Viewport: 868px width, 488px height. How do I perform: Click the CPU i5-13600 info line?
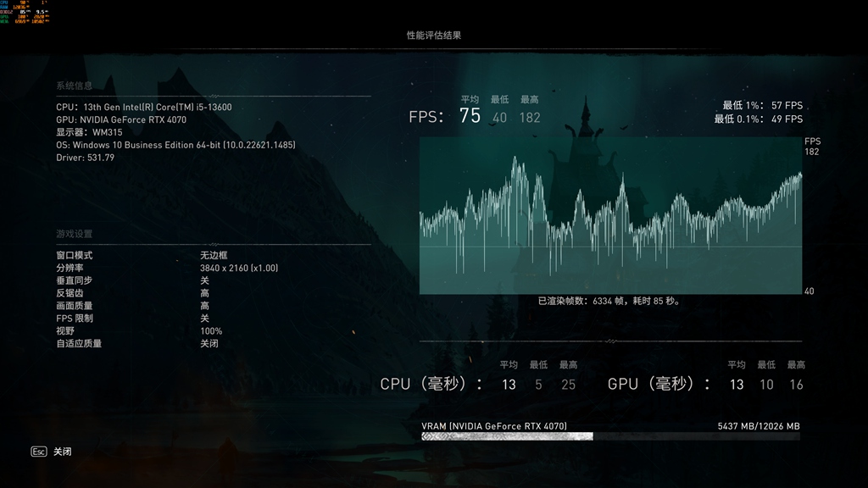[x=144, y=108]
